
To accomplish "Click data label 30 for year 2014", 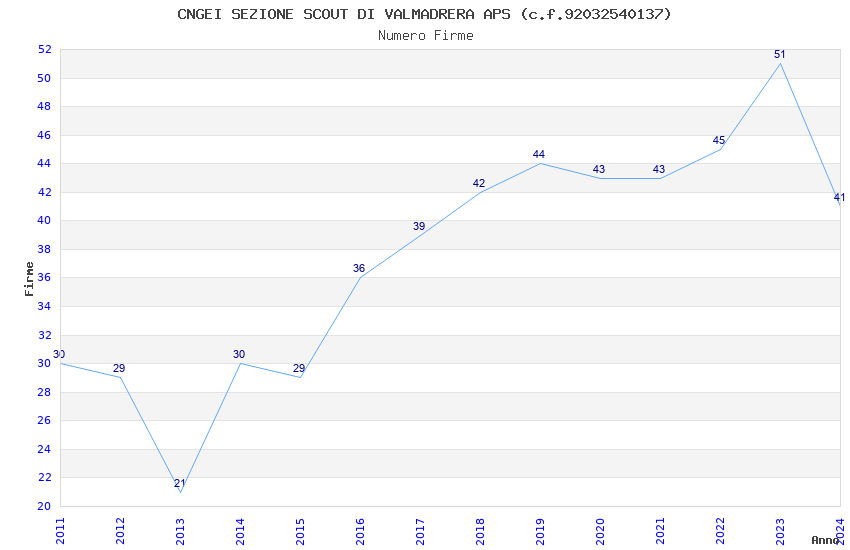I will pos(239,354).
